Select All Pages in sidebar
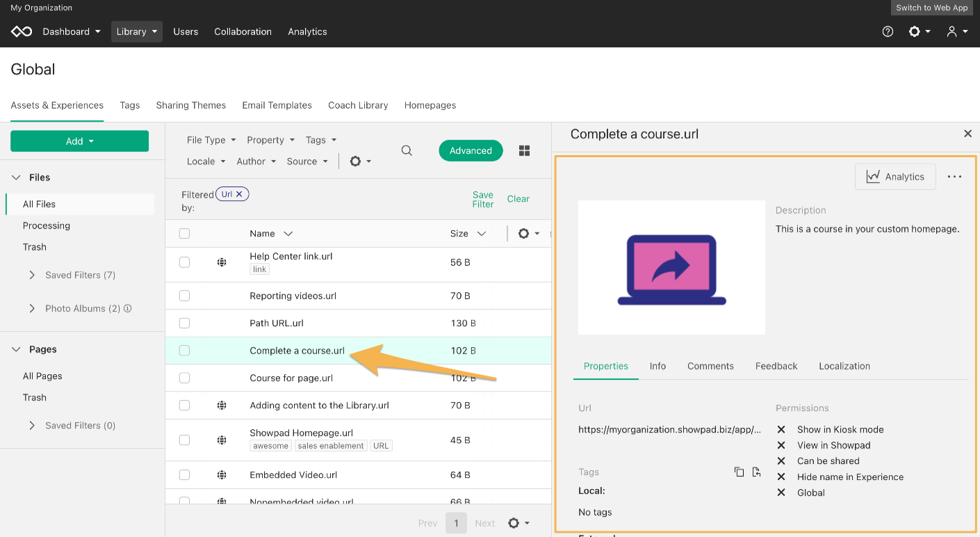Image resolution: width=980 pixels, height=537 pixels. coord(42,376)
